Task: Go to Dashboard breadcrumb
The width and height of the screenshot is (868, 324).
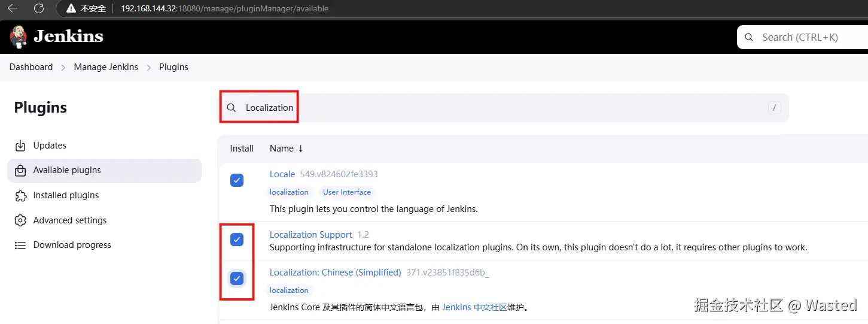Action: (31, 67)
